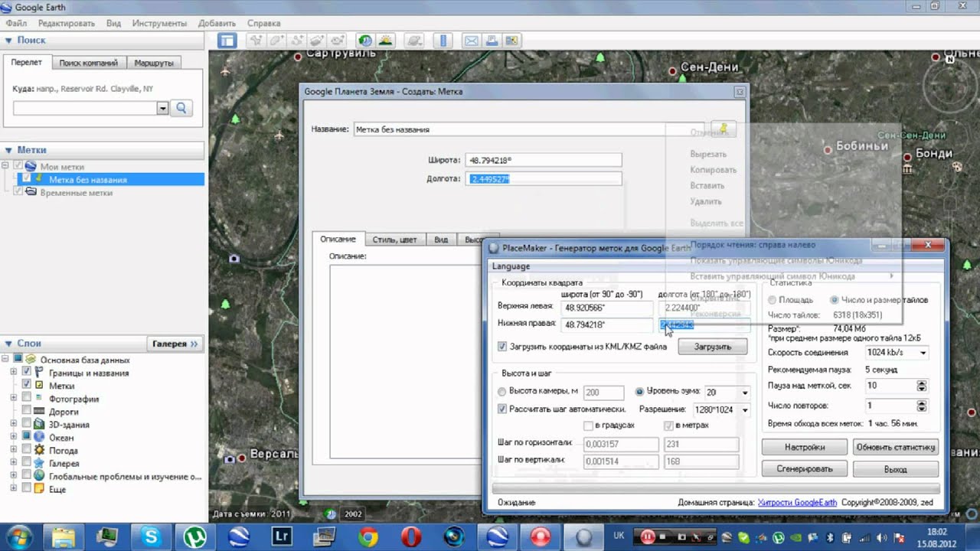Open the 'Файл' menu

[x=16, y=23]
